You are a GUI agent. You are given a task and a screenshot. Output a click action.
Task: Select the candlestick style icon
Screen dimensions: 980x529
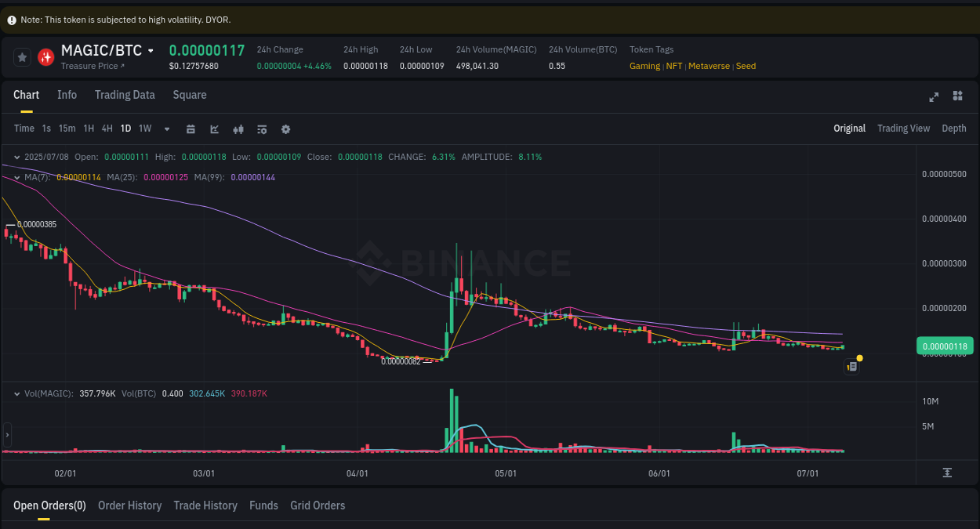[238, 129]
